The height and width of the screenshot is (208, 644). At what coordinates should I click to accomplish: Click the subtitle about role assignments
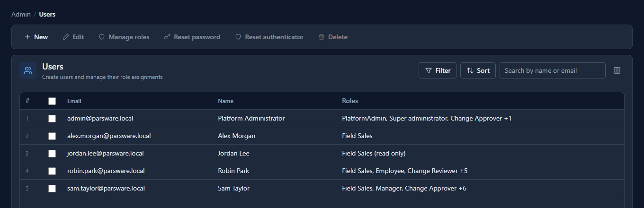(102, 77)
